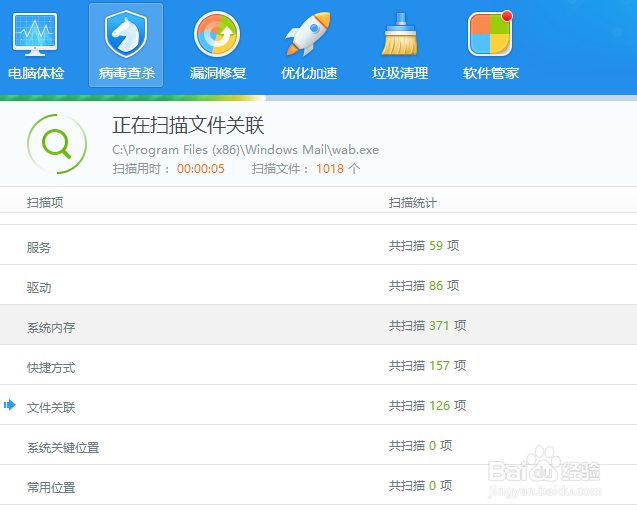The height and width of the screenshot is (514, 637).
Task: Select the 病毒查杀 shield icon
Action: coord(126,35)
